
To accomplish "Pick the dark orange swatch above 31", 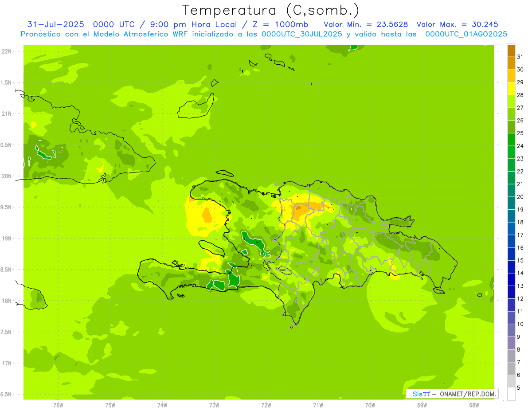I will pyautogui.click(x=511, y=51).
